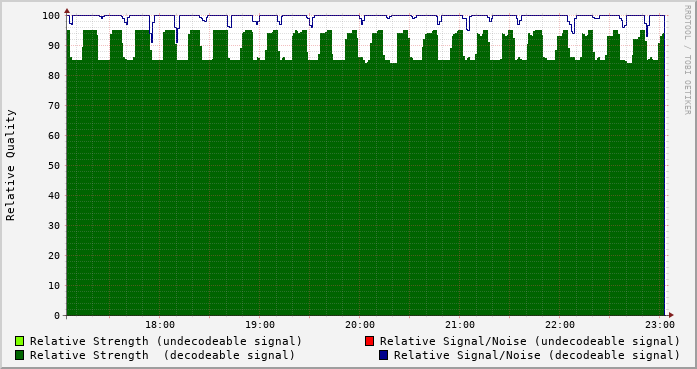
Task: Click the dark green decodeable Strength legend swatch
Action: pos(19,355)
